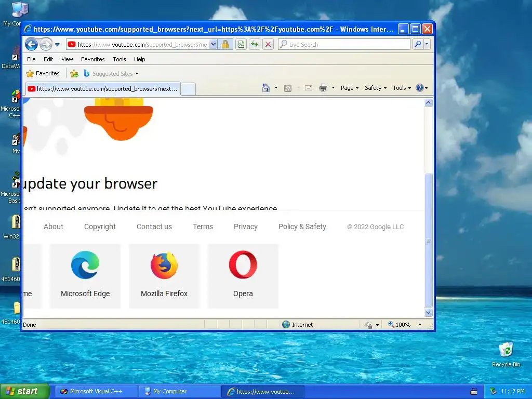Image resolution: width=532 pixels, height=399 pixels.
Task: Open recent pages dropdown beside Forward arrow
Action: point(57,45)
